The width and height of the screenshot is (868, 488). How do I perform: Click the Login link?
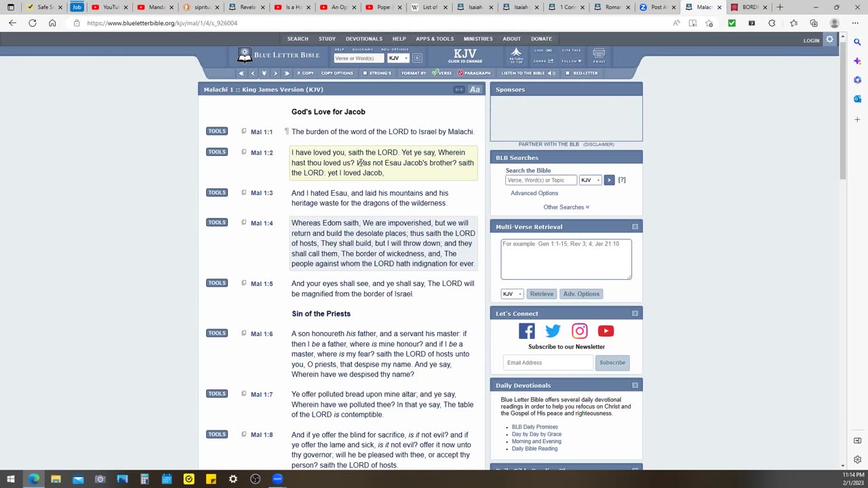click(811, 41)
